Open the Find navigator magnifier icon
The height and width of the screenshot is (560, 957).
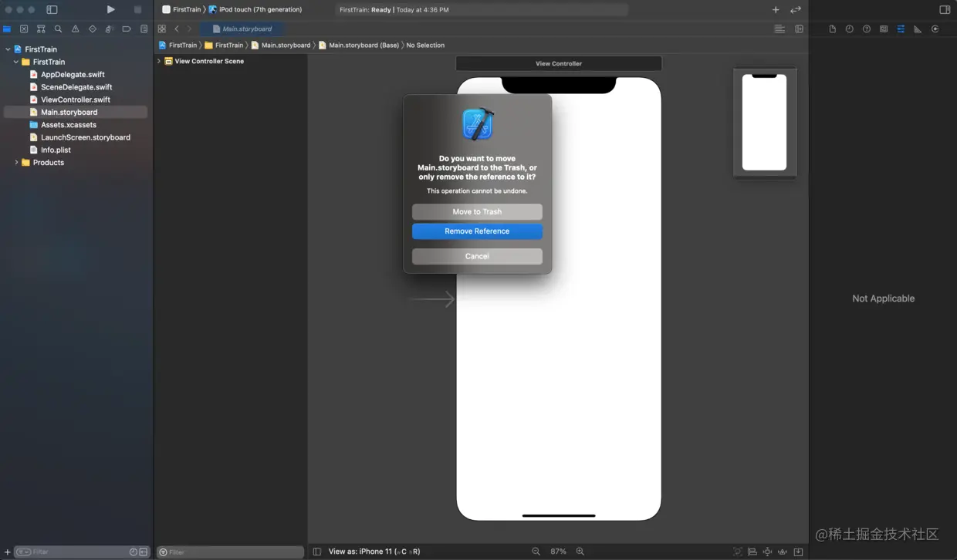click(x=58, y=29)
